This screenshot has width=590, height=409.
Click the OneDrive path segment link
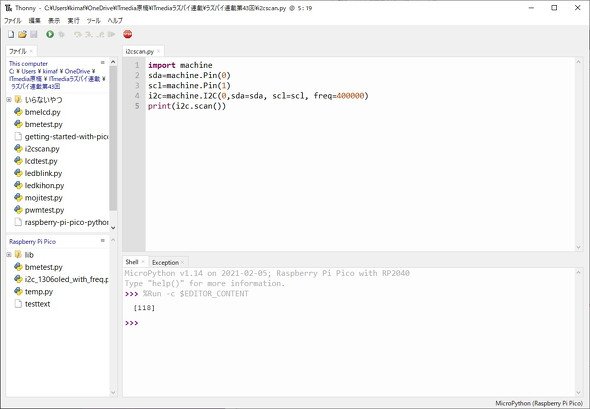(77, 71)
